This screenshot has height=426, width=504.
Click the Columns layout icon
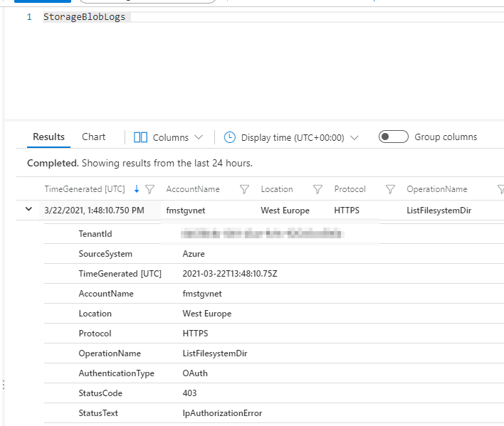click(x=140, y=137)
